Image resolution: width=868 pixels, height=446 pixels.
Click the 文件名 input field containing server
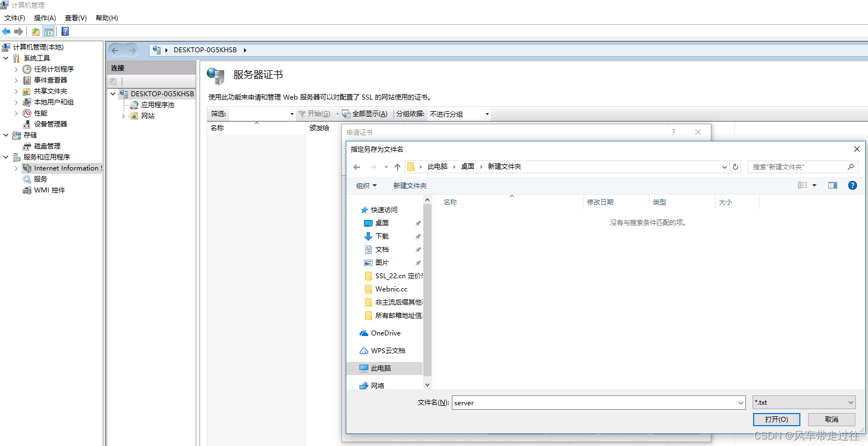[598, 403]
